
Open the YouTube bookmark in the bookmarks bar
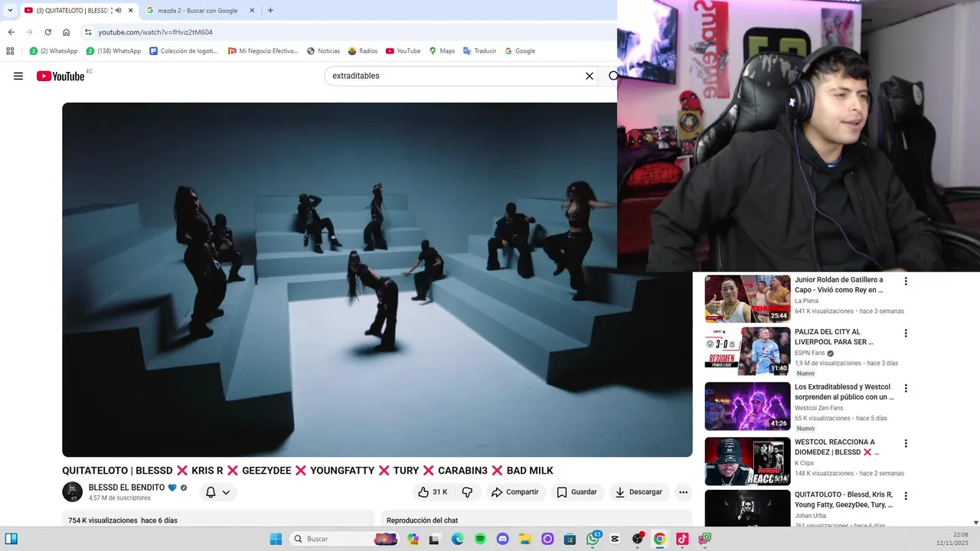(x=403, y=51)
